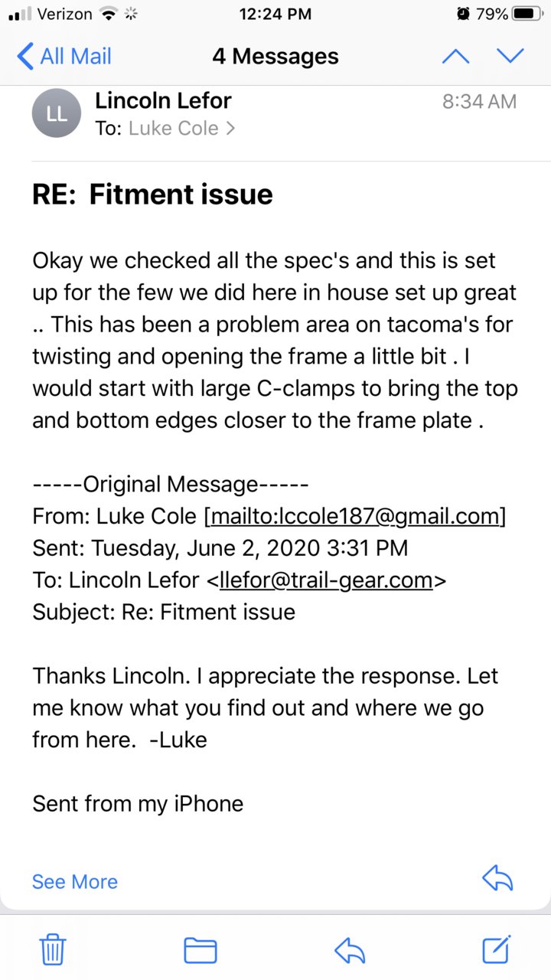Tap the RE: Fitment issue subject heading
551x980 pixels.
(x=152, y=194)
